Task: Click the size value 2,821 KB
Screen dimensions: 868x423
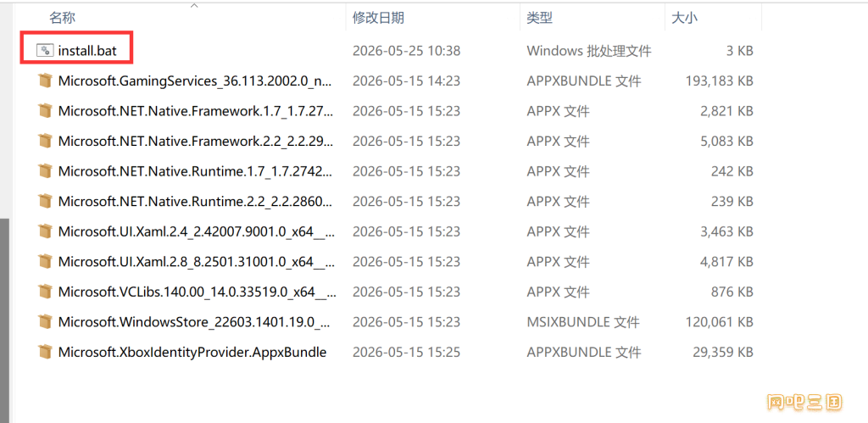Action: click(726, 111)
